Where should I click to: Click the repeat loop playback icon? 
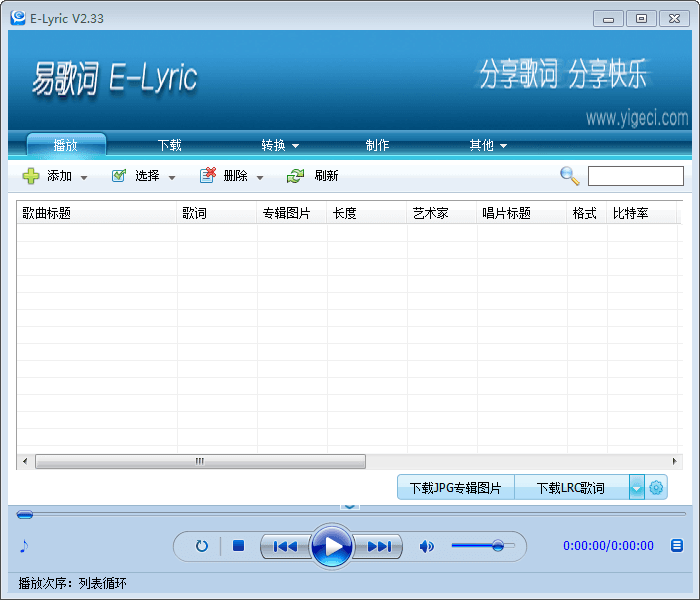tap(202, 546)
